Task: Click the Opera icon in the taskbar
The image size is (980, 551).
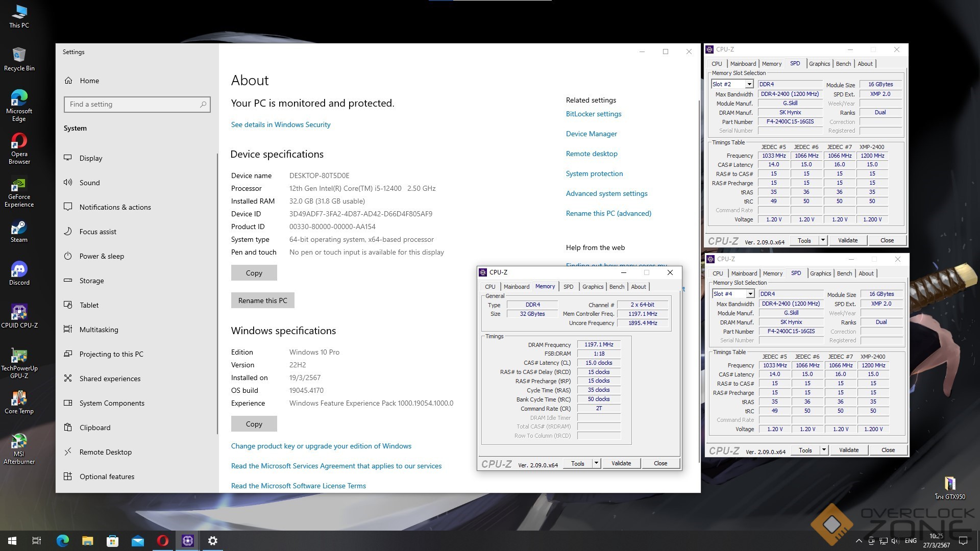Action: point(163,541)
